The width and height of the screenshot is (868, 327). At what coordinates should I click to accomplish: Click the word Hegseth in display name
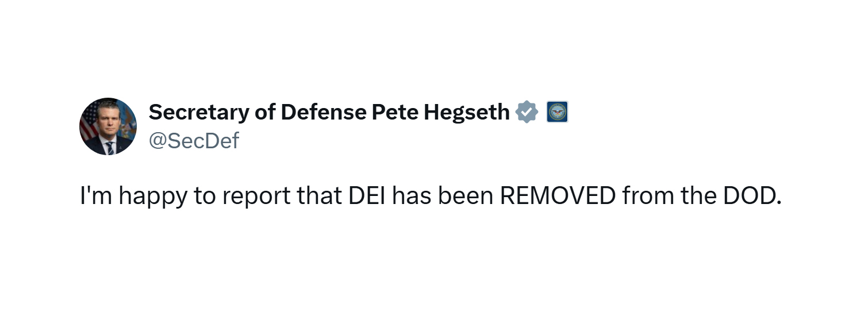pos(467,113)
